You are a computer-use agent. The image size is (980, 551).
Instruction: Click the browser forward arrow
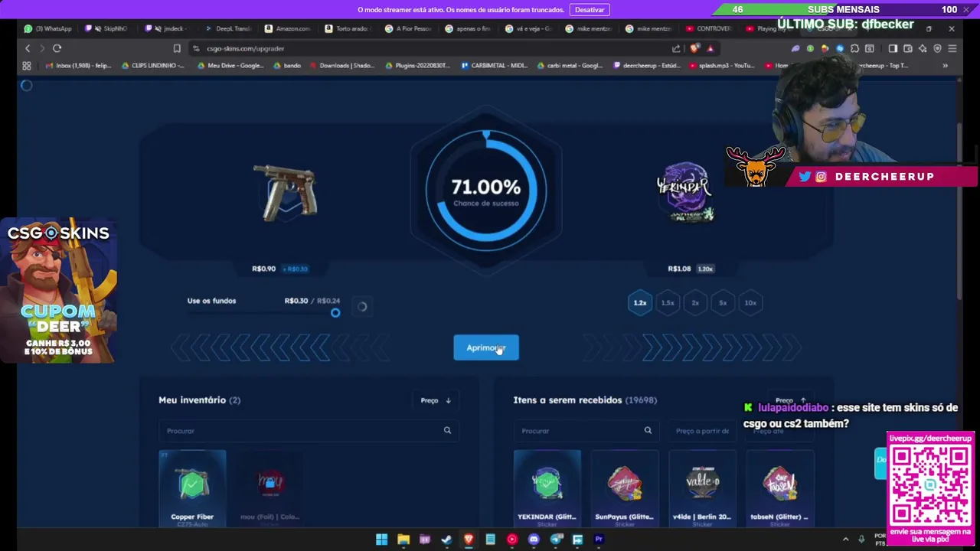42,48
